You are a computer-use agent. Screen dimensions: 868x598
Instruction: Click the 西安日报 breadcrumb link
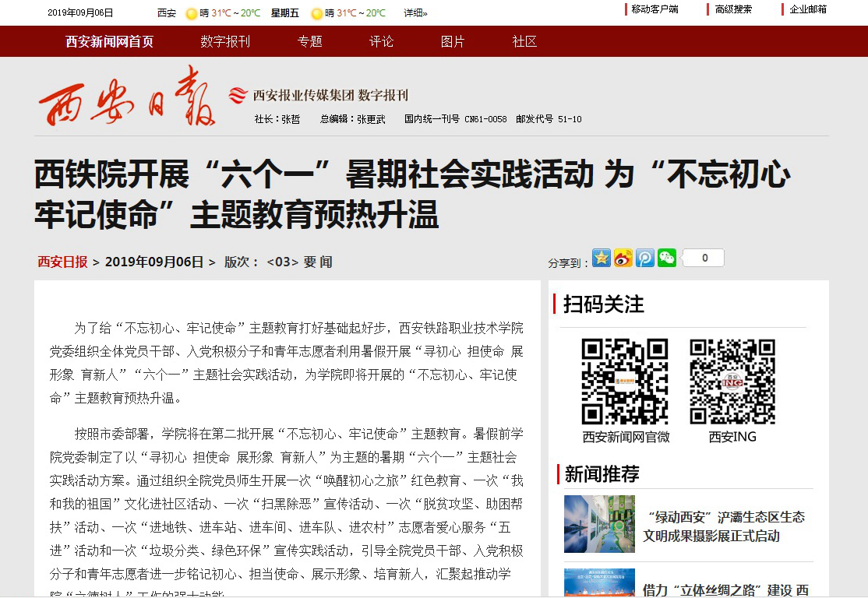pyautogui.click(x=62, y=262)
